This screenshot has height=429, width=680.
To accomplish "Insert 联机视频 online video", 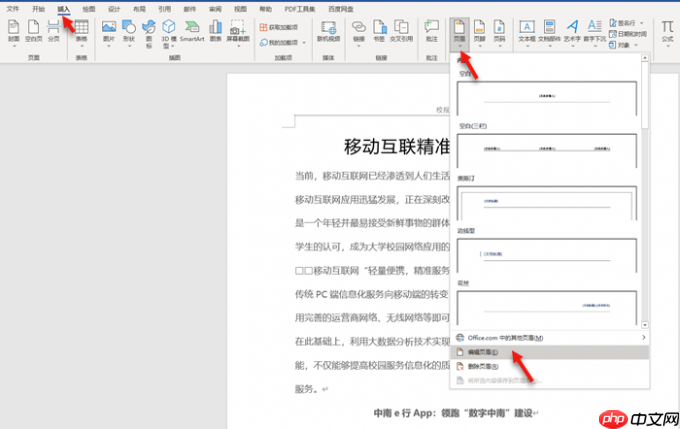I will tap(328, 31).
